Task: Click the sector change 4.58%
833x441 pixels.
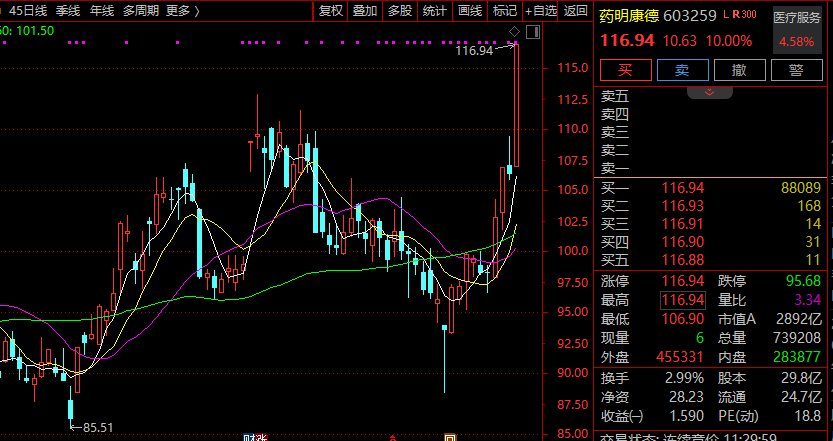Action: click(796, 42)
